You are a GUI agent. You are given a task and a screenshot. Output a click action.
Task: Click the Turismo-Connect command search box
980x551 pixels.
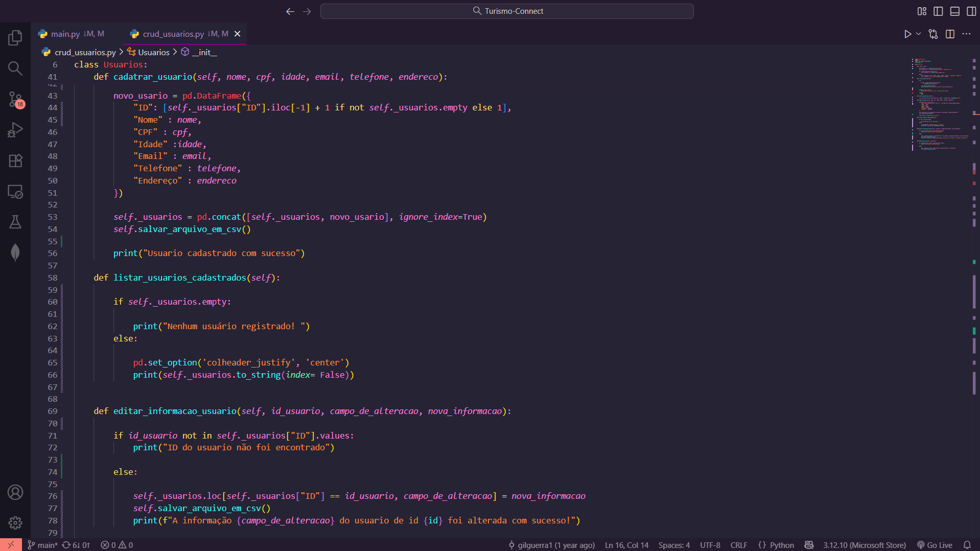click(x=506, y=11)
